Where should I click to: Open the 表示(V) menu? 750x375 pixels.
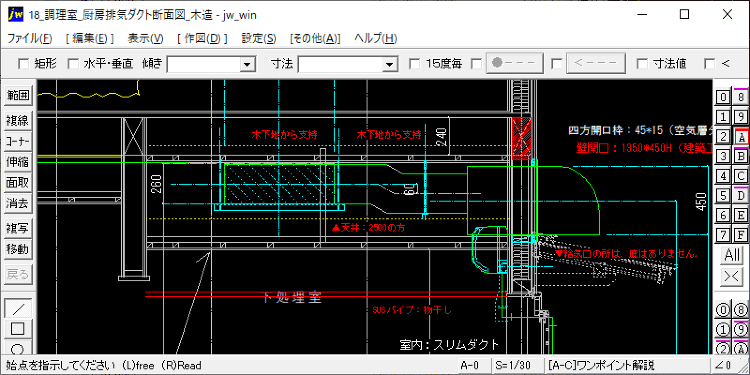pyautogui.click(x=145, y=39)
